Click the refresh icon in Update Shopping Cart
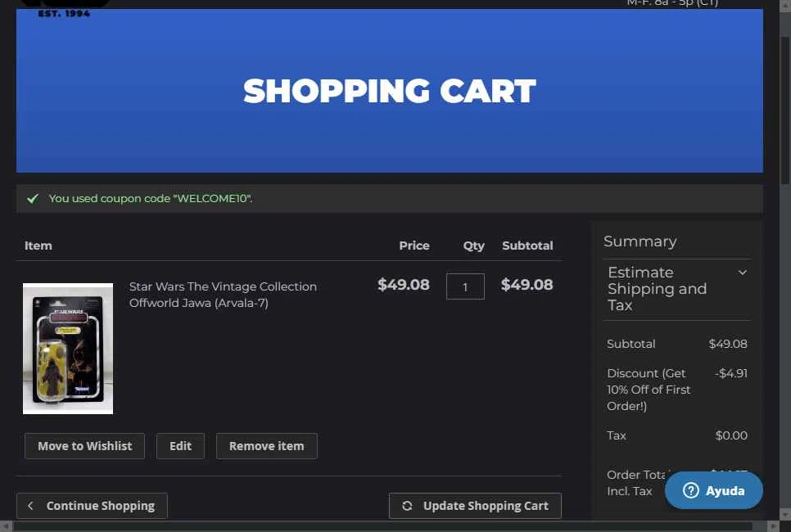This screenshot has height=532, width=791. pos(407,506)
